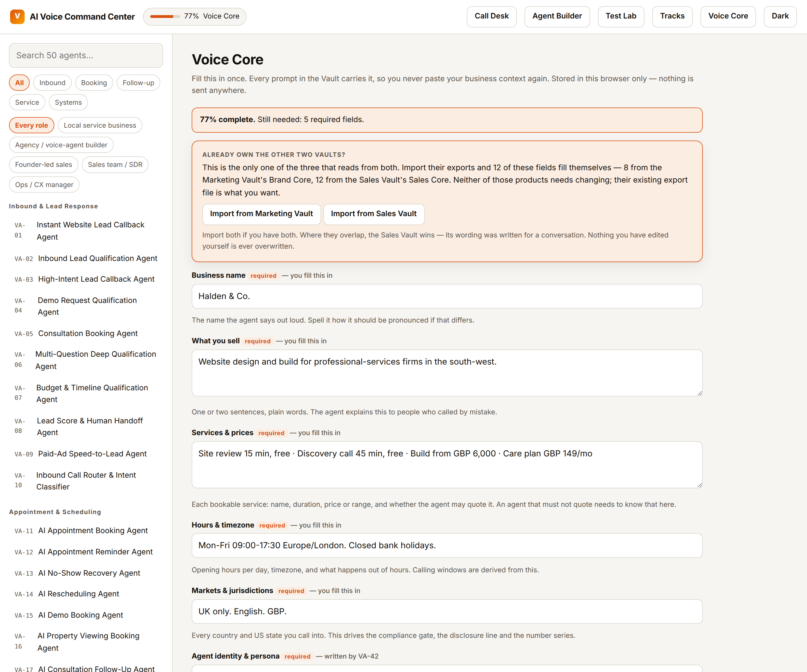Edit the What you sell textarea
This screenshot has height=672, width=807.
447,373
